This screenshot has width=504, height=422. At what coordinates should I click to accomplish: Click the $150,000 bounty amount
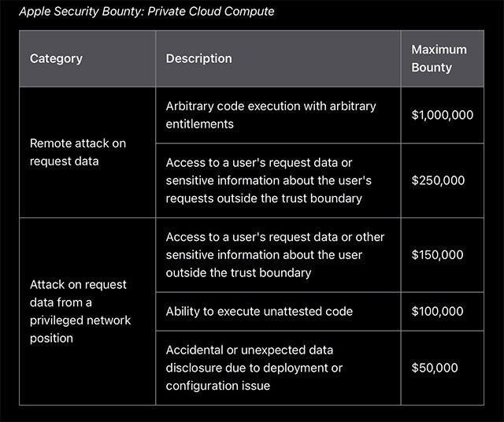pyautogui.click(x=438, y=255)
